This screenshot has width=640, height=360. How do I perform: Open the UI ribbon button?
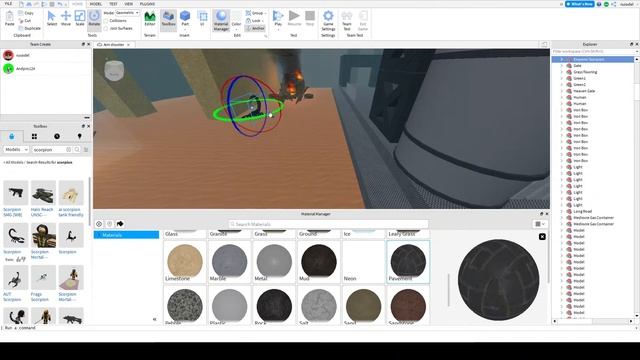coord(202,18)
